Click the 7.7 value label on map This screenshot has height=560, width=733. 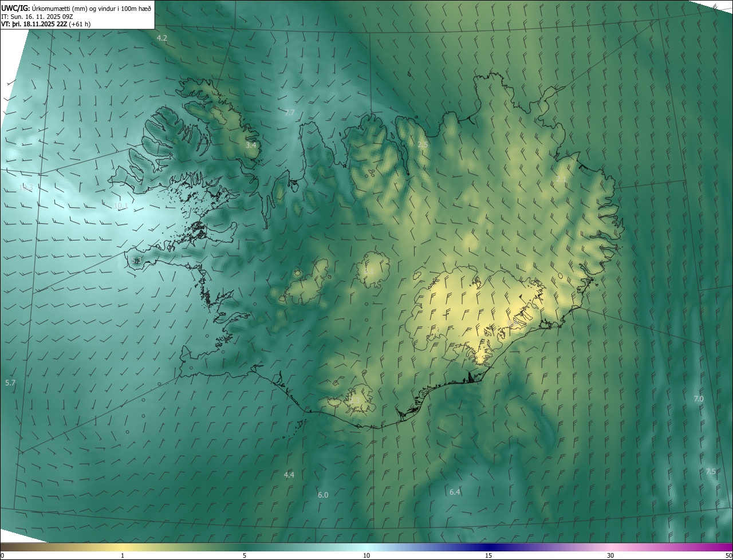[x=290, y=112]
